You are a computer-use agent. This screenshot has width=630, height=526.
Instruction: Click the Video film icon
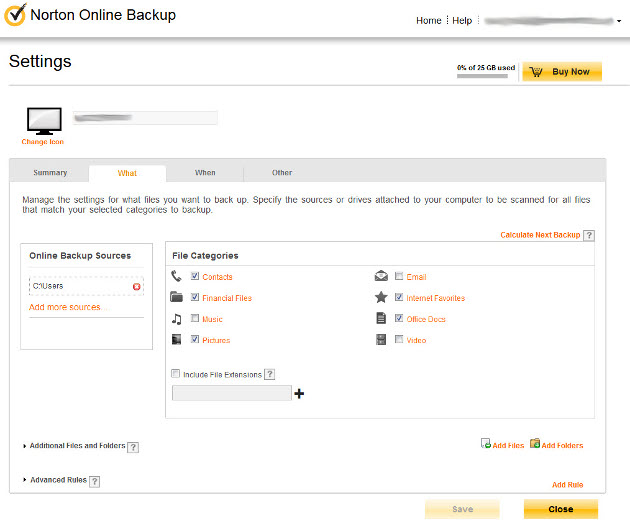pos(381,340)
